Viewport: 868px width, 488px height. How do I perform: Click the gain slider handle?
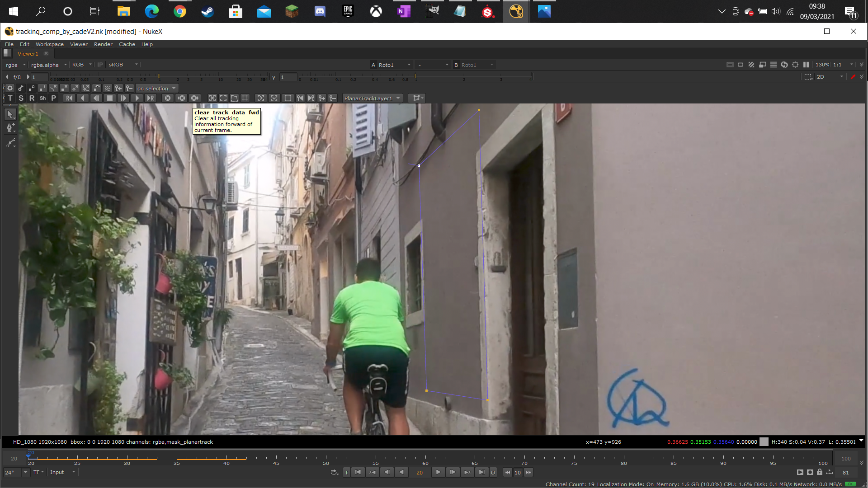point(159,76)
